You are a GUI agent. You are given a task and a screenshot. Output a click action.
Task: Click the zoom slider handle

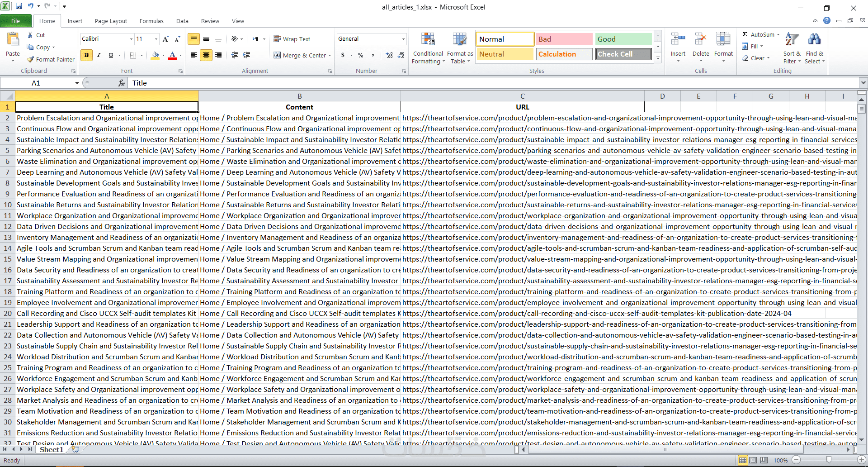[x=829, y=460]
